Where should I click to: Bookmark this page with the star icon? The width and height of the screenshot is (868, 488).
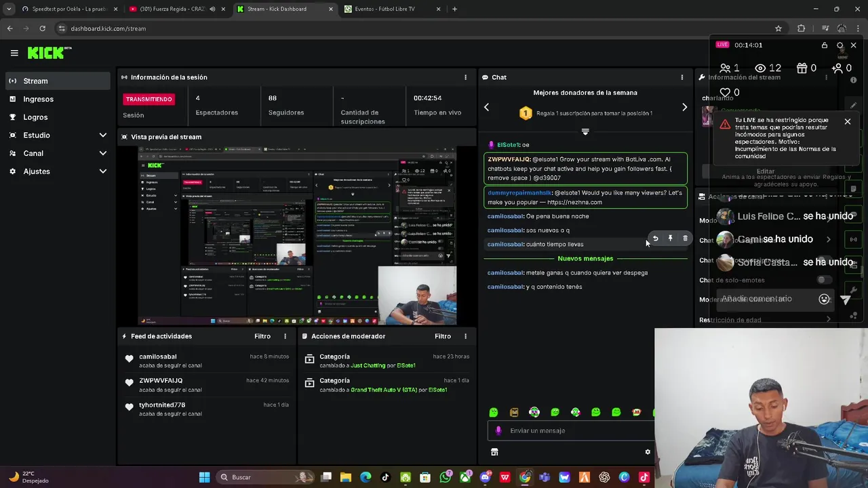[778, 28]
